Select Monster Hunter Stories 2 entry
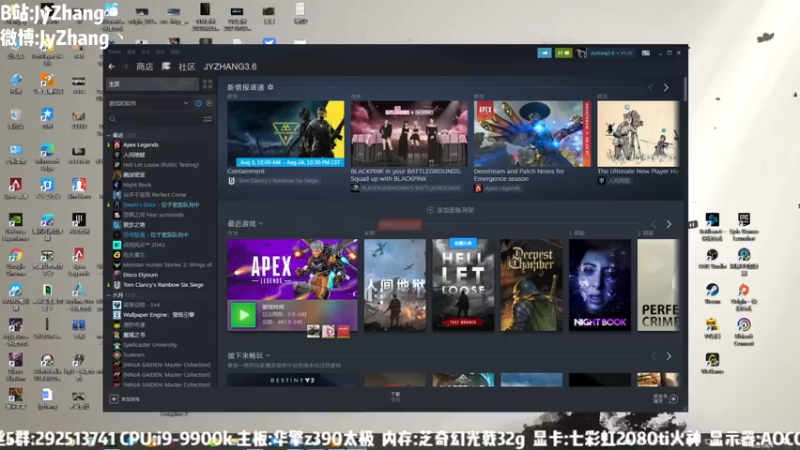The width and height of the screenshot is (800, 450). click(x=167, y=265)
